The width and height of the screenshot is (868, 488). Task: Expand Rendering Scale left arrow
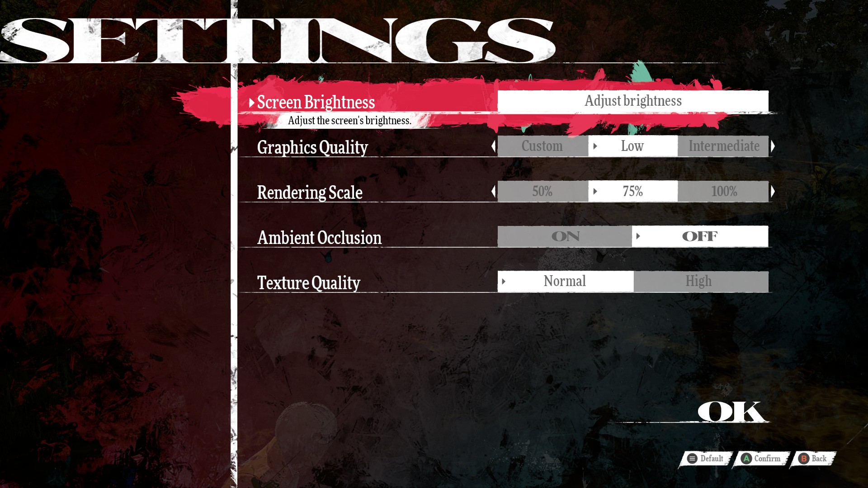click(x=494, y=191)
